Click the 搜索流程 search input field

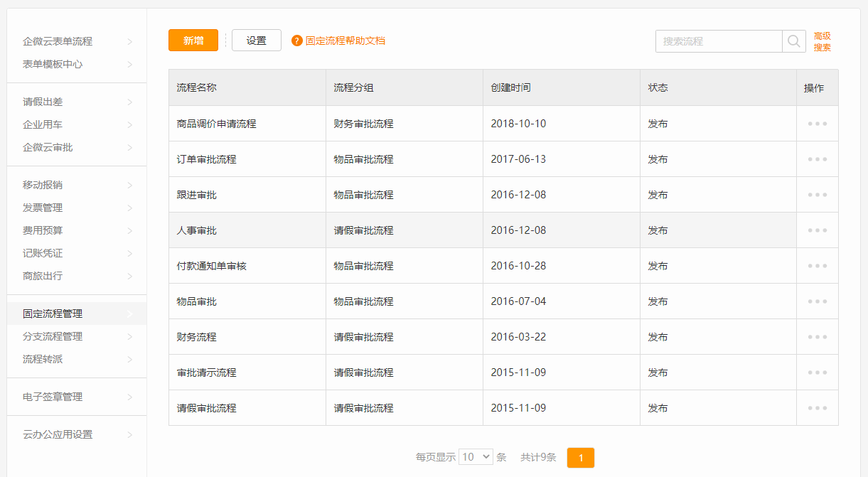[718, 41]
